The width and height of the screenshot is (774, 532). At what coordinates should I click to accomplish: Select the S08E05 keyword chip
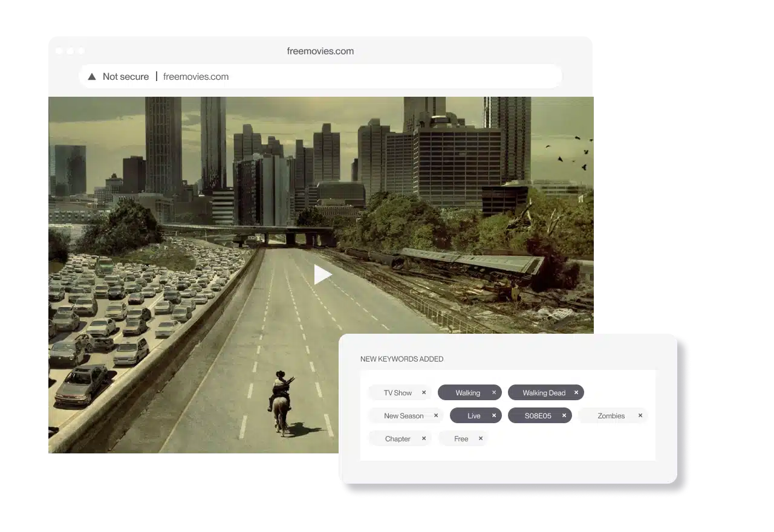[540, 416]
